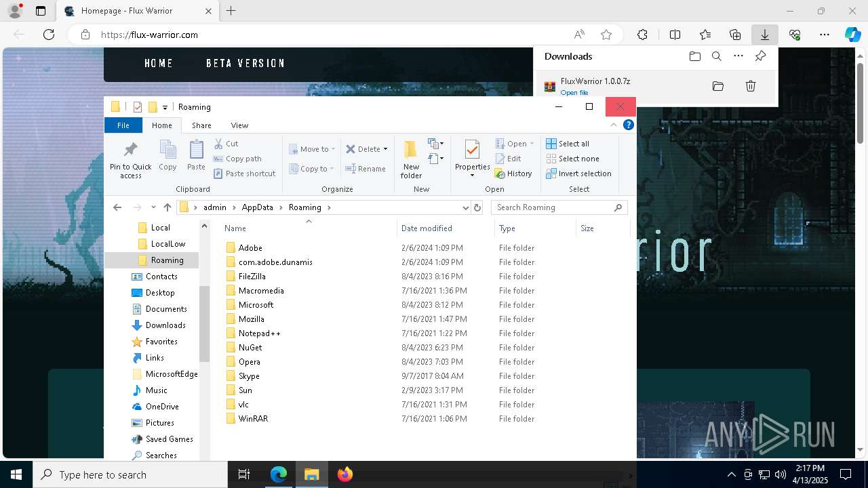Click Select none
Viewport: 868px width, 488px height.
[572, 159]
